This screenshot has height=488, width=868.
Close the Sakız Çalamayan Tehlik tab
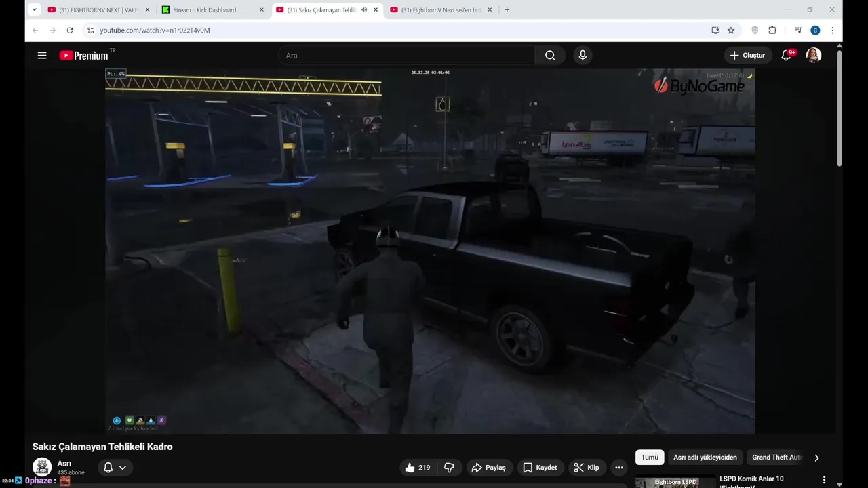point(376,9)
